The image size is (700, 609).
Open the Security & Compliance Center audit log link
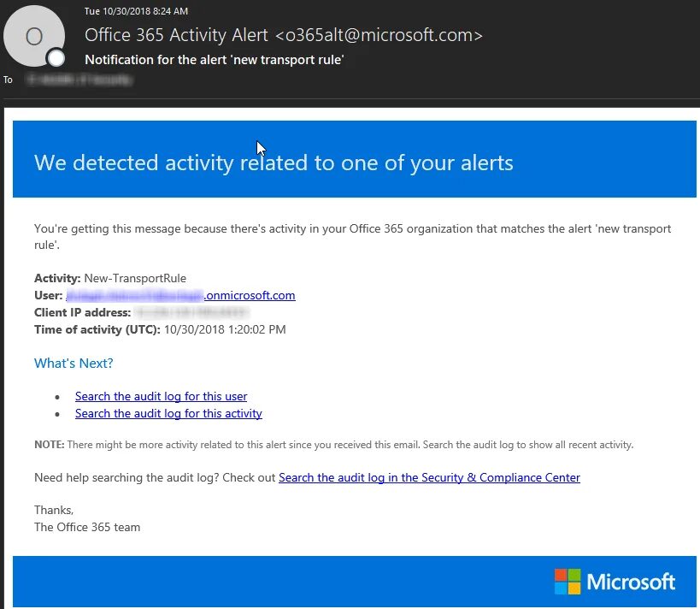pos(429,477)
